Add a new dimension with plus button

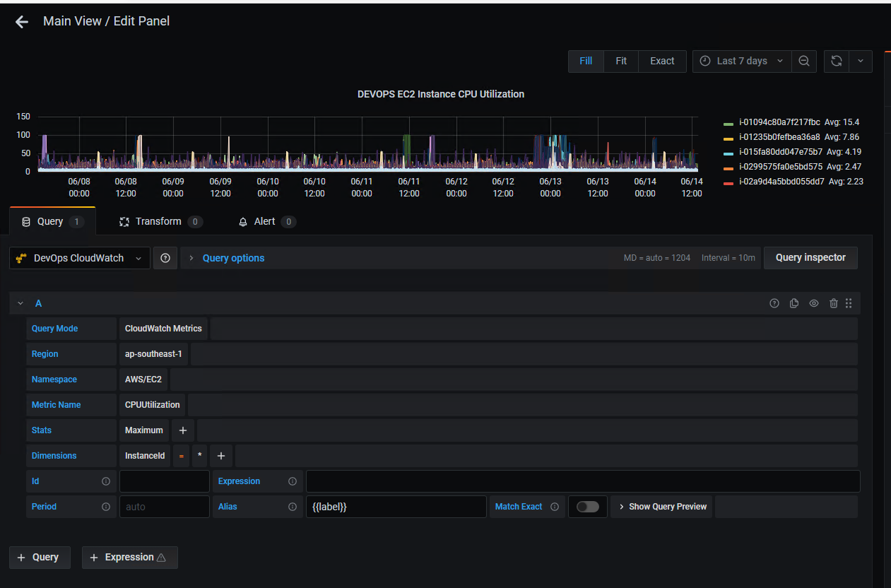tap(221, 456)
